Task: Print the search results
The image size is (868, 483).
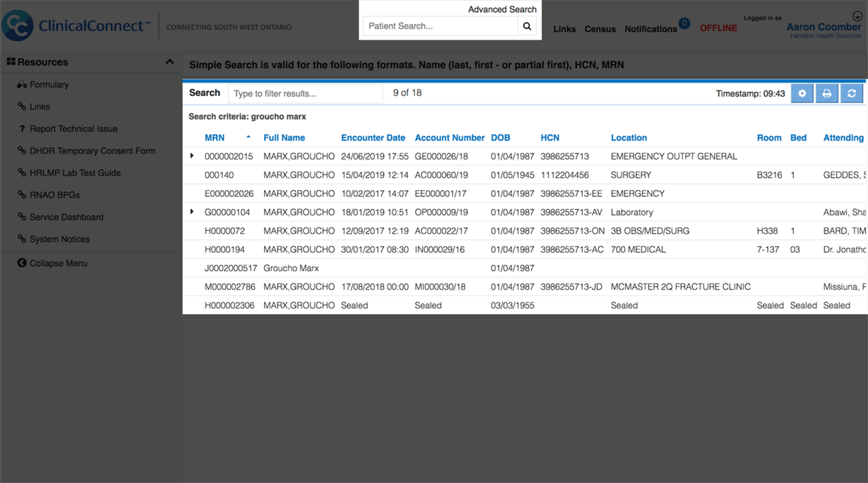Action: point(827,93)
